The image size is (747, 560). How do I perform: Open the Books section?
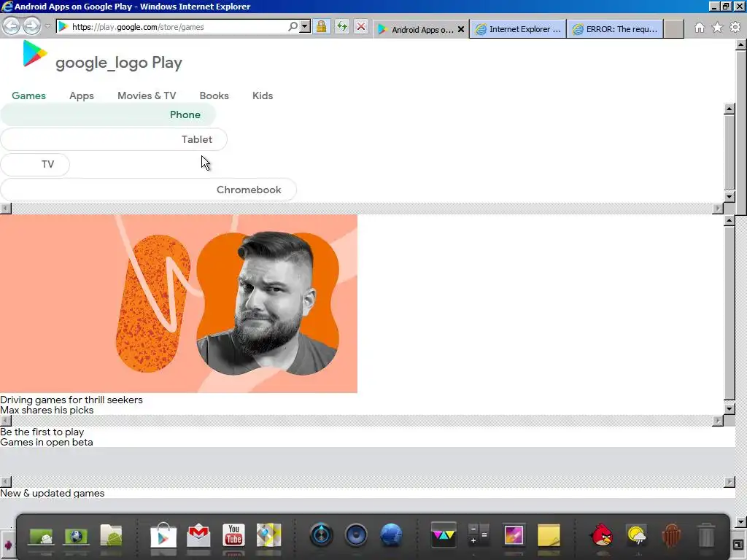pos(214,96)
